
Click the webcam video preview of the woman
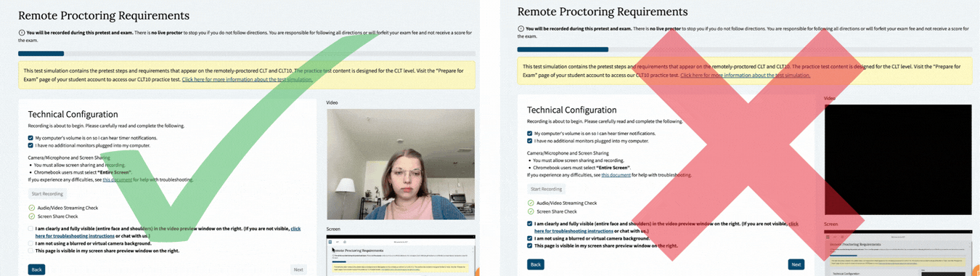click(401, 164)
